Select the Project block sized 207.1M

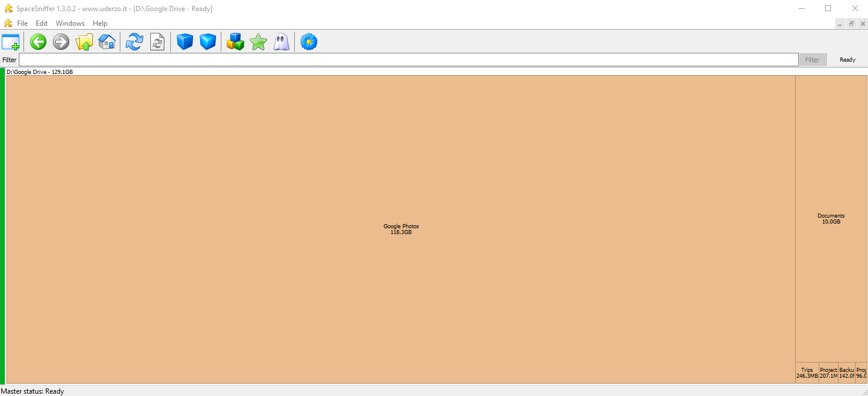pos(829,373)
